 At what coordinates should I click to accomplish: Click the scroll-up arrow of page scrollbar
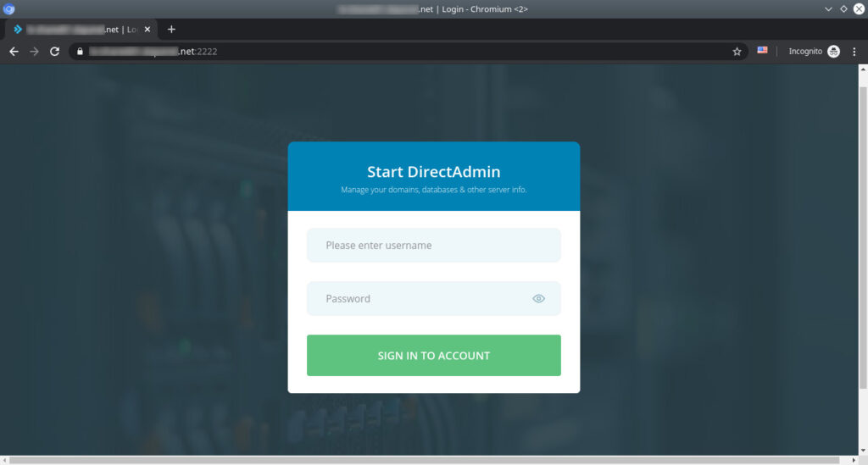(x=863, y=69)
